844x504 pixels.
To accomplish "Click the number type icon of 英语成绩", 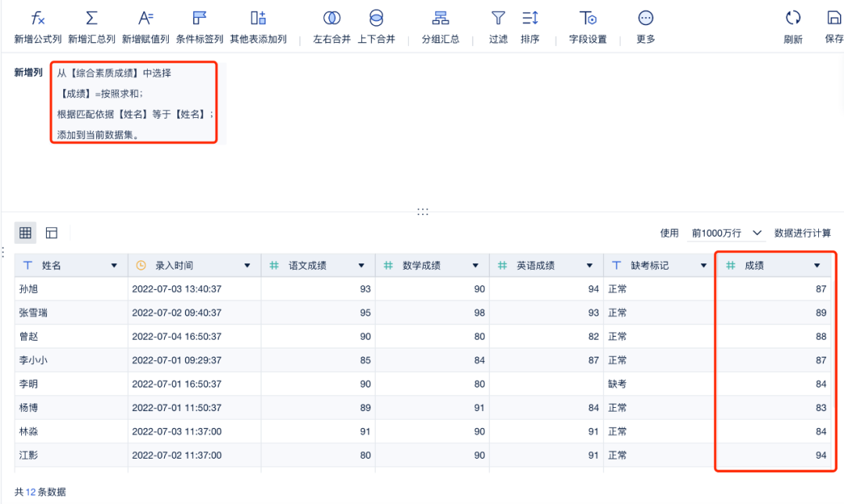I will [x=502, y=266].
